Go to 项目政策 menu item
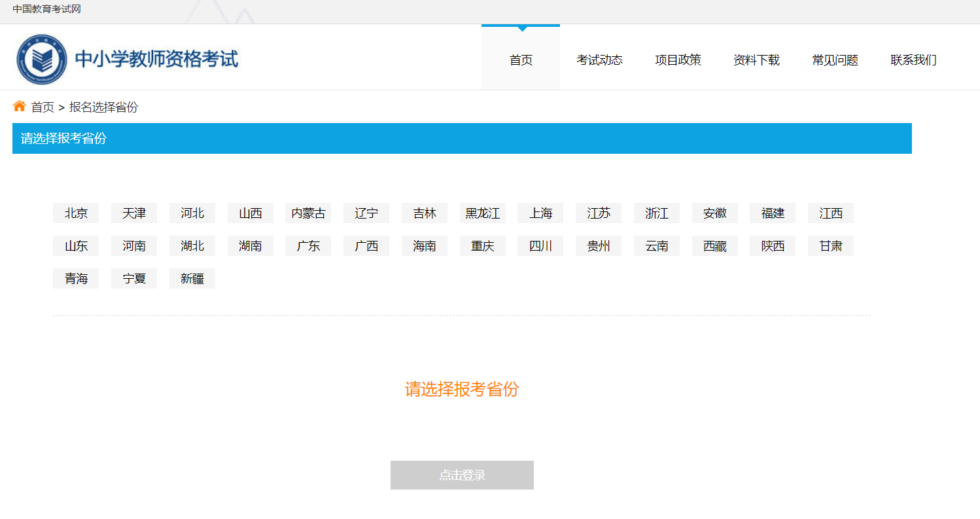 pyautogui.click(x=678, y=60)
